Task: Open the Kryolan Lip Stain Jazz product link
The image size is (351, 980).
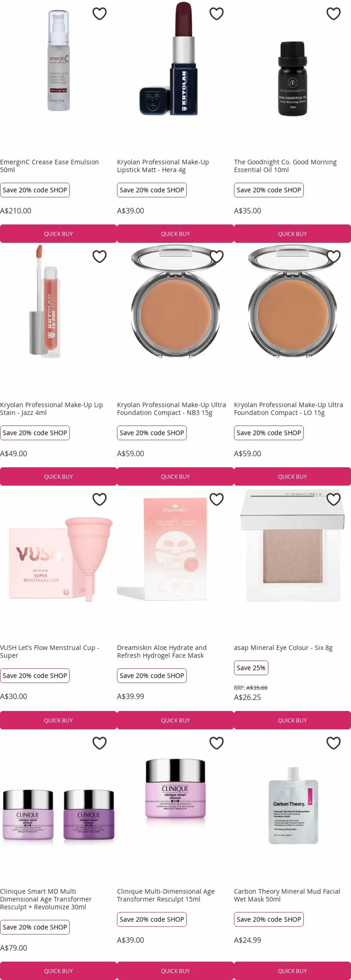Action: (52, 409)
